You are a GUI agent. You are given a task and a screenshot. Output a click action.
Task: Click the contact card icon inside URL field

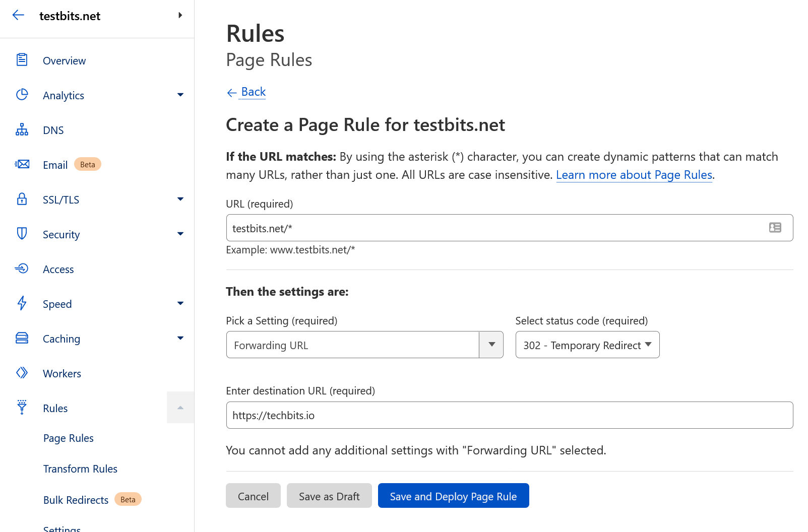(x=775, y=228)
